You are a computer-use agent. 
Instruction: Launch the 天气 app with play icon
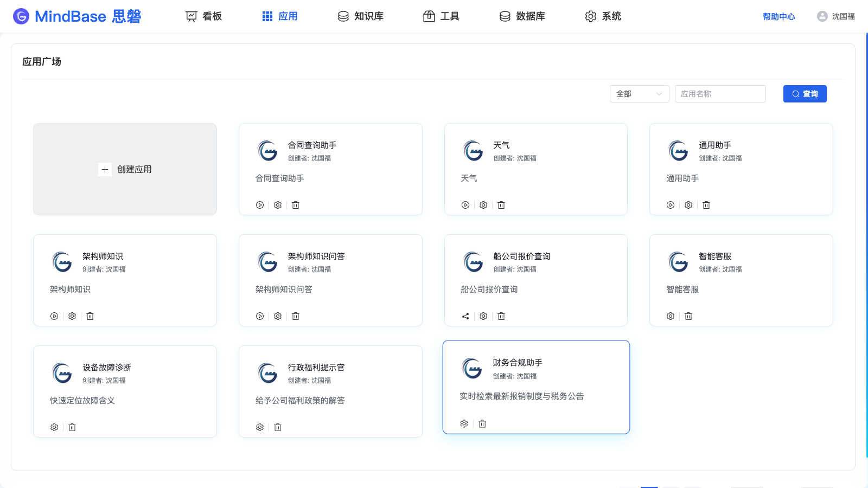[x=465, y=205]
